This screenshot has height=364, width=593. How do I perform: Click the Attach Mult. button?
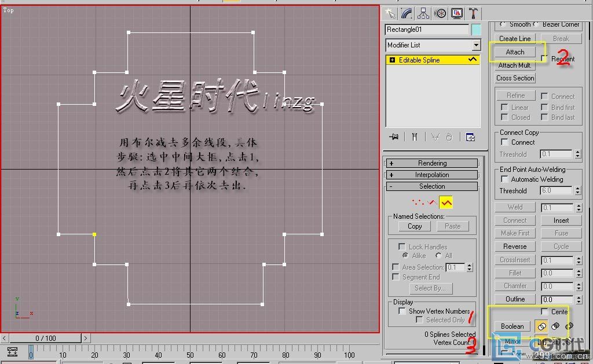point(515,65)
